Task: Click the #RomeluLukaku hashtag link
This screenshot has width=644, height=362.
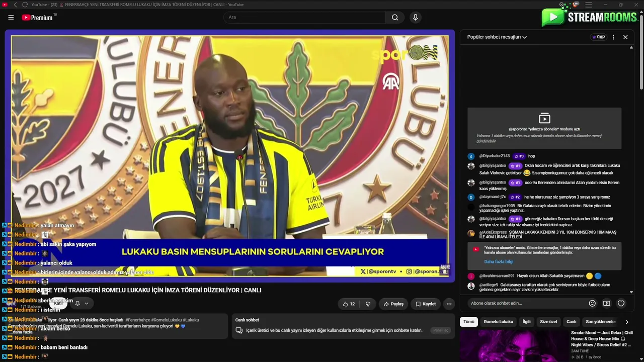Action: coord(166,320)
